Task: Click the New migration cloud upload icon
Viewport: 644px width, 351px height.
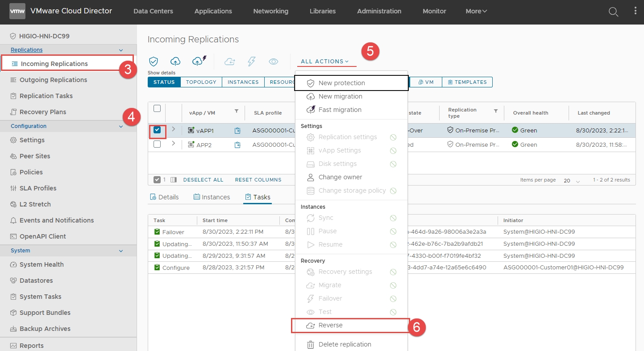Action: (x=175, y=62)
